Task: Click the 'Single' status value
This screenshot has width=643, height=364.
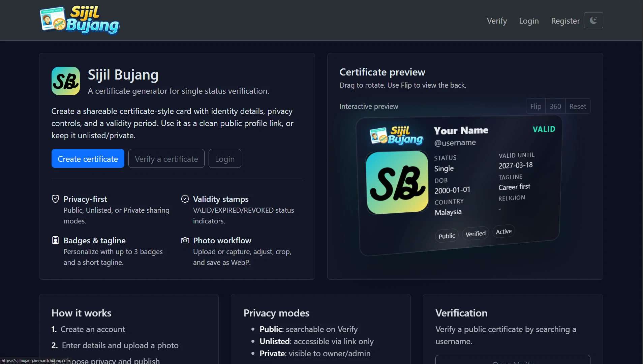Action: click(x=444, y=168)
